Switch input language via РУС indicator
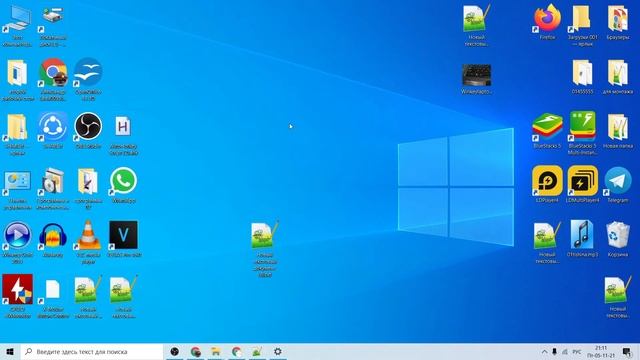Viewport: 640px width, 360px height. click(x=577, y=351)
